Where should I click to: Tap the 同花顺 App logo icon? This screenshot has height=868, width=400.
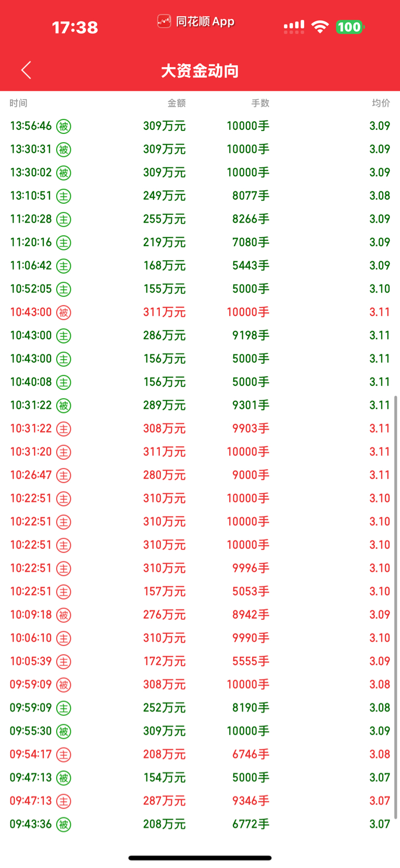tap(164, 21)
